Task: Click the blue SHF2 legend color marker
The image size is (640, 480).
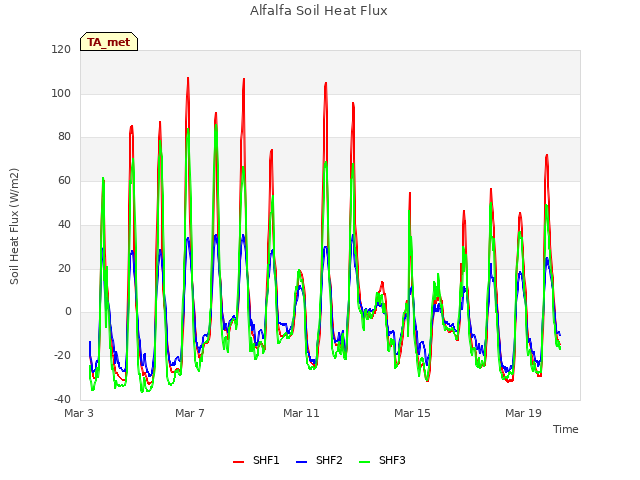Action: [x=301, y=462]
